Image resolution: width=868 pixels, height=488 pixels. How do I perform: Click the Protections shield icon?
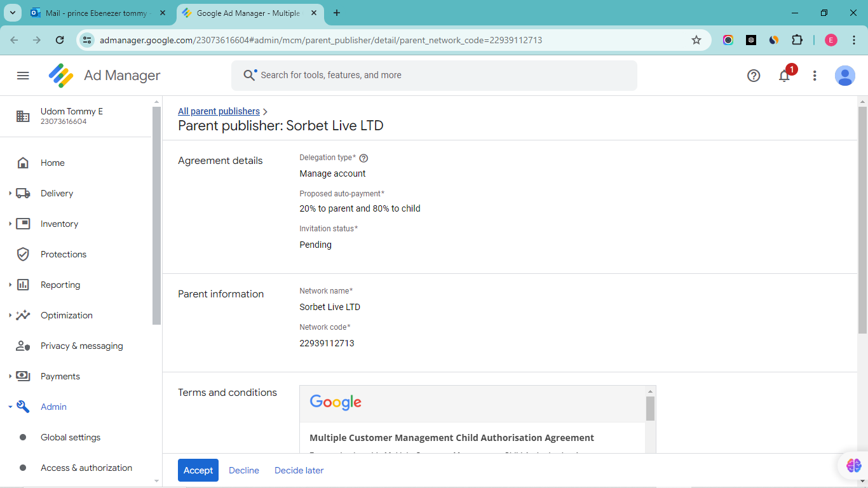23,254
